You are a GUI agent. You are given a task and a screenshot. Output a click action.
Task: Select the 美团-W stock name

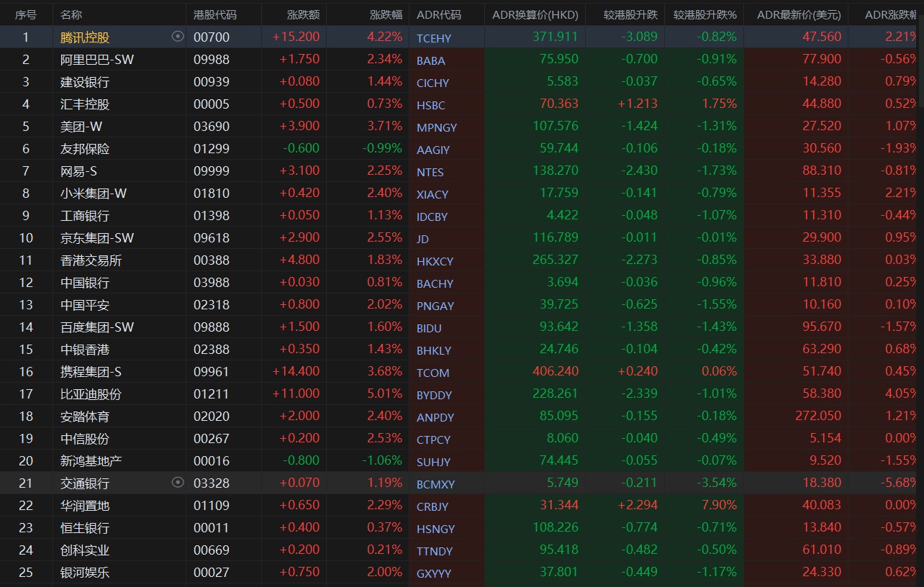(81, 127)
